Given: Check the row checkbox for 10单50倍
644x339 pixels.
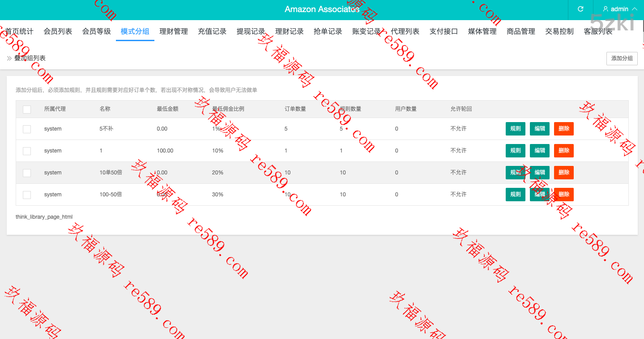Looking at the screenshot, I should click(27, 173).
